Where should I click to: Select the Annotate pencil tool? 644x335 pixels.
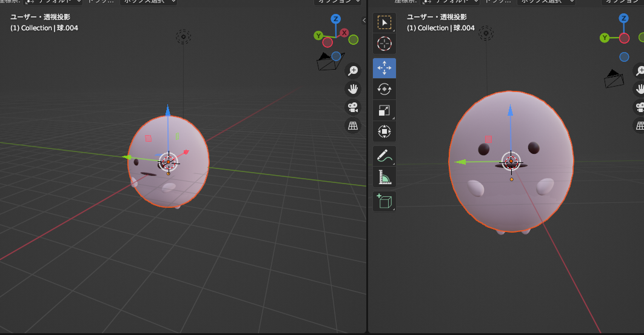(x=384, y=156)
